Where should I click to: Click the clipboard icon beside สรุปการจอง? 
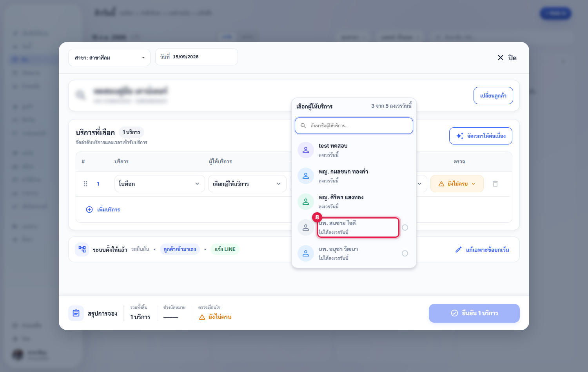click(76, 313)
